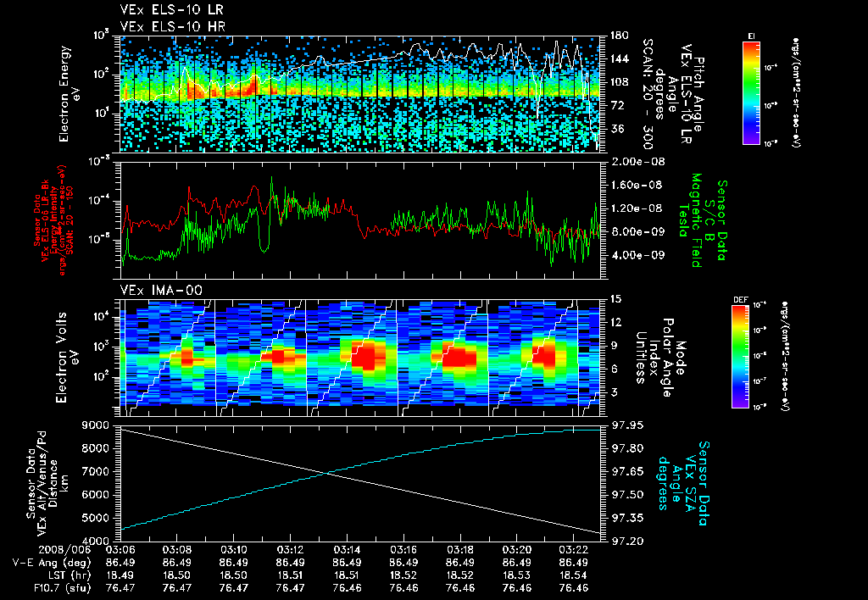
Task: Select the EI rainbow color bar
Action: coord(751,92)
